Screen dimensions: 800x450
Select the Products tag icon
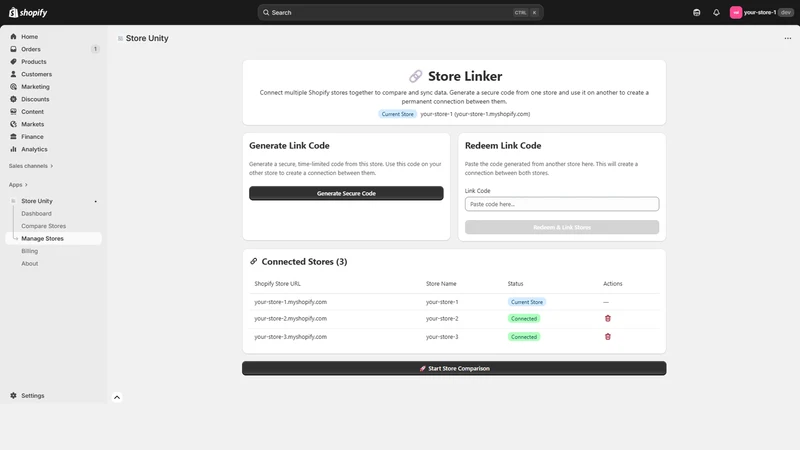click(13, 62)
